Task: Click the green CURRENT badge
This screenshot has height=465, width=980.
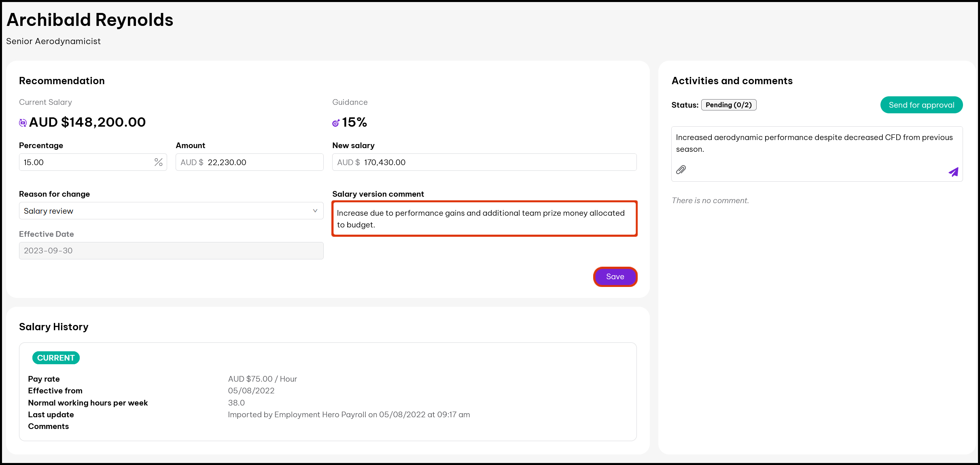Action: click(56, 358)
